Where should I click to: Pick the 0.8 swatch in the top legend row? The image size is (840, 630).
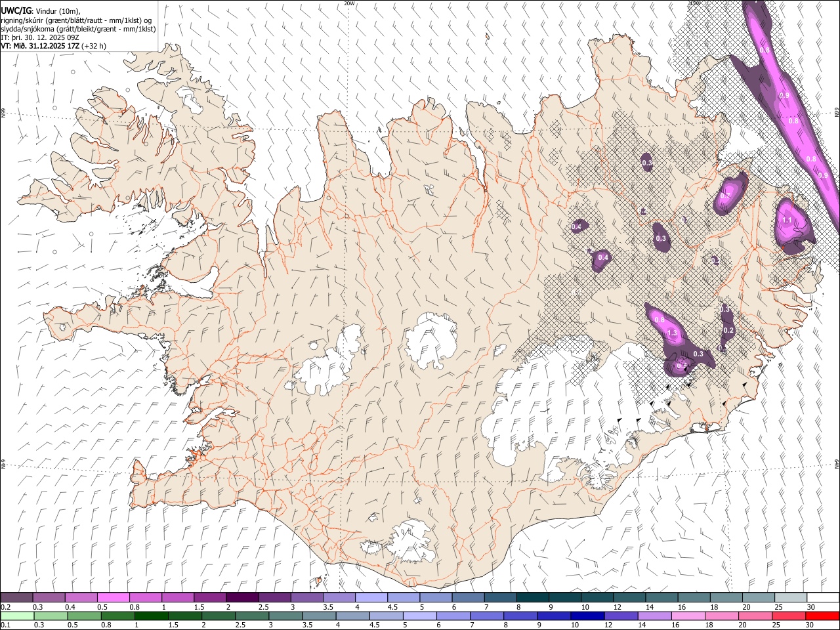(145, 597)
